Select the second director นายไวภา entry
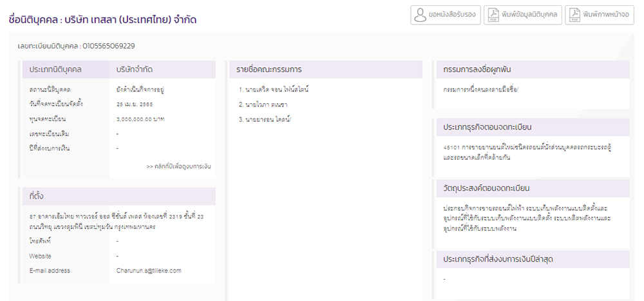The width and height of the screenshot is (644, 301). (263, 104)
